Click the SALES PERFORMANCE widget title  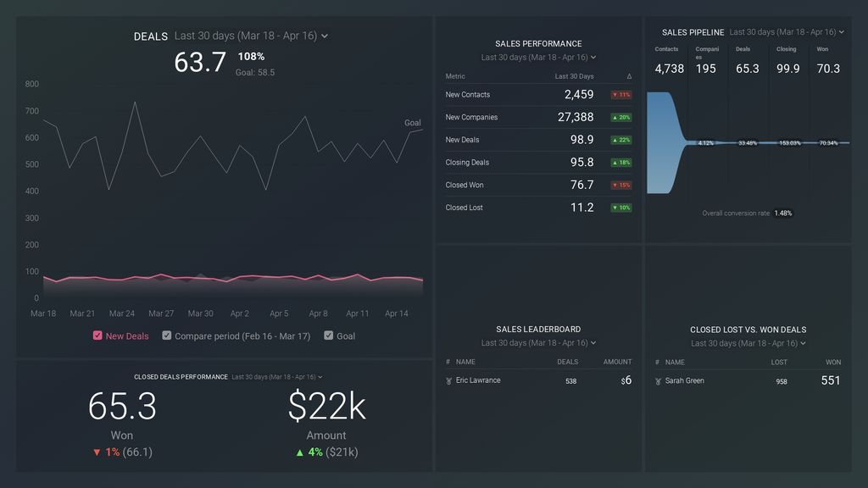(x=538, y=44)
